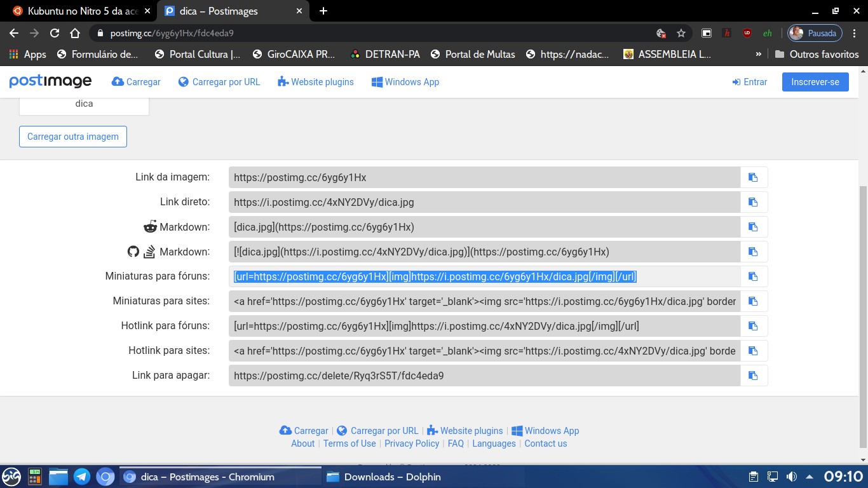Open the 'Terms of Use' footer link
Image resolution: width=868 pixels, height=488 pixels.
(349, 444)
